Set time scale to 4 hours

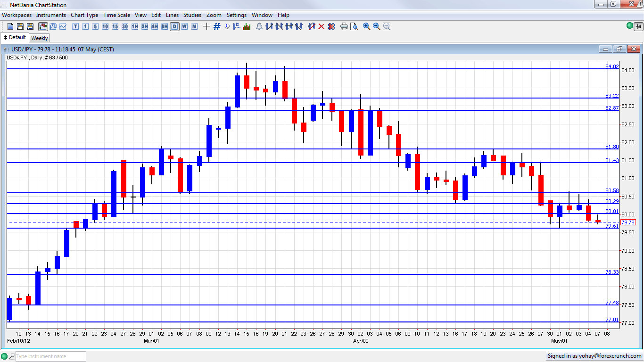coord(155,26)
